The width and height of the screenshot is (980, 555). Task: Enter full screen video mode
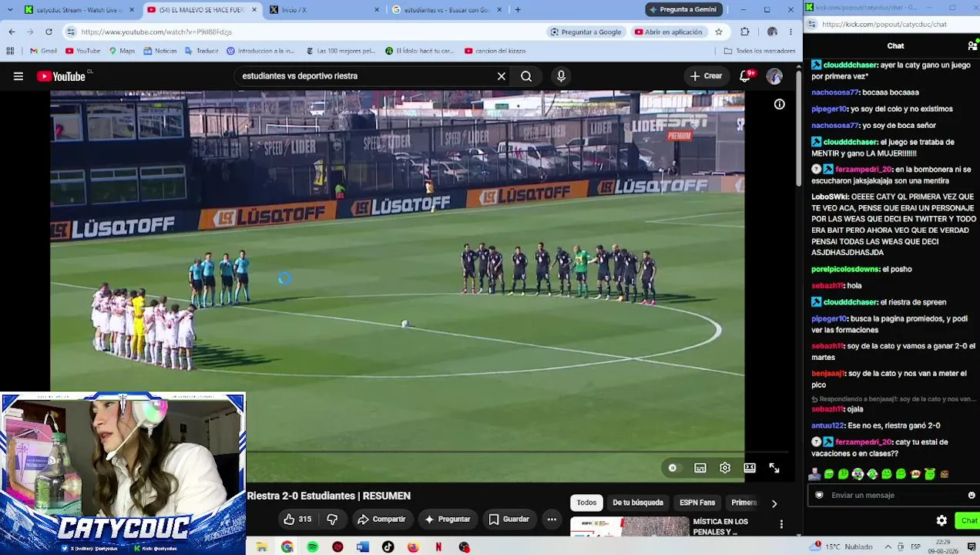point(774,468)
